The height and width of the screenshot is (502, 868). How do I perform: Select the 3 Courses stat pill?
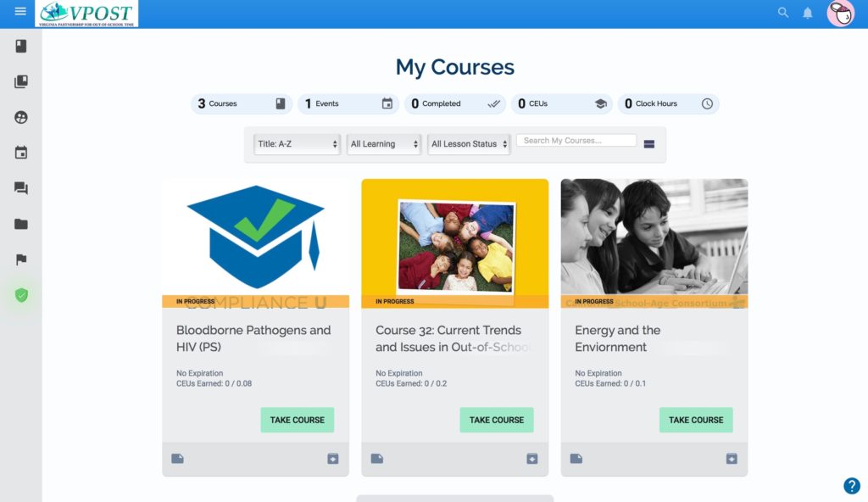[242, 103]
